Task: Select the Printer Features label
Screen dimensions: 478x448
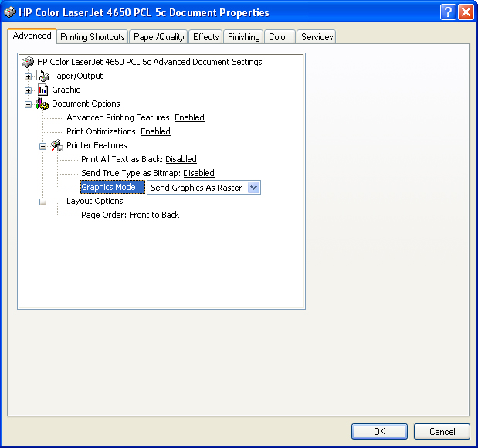Action: coord(97,145)
